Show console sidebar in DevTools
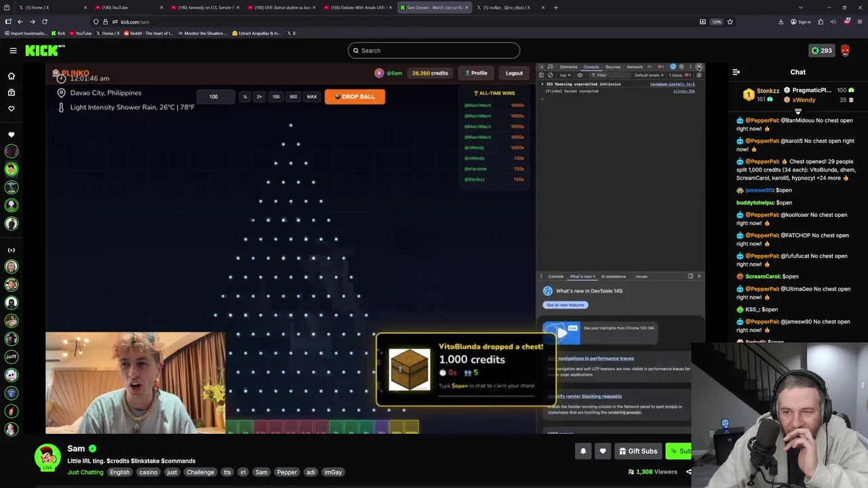 [541, 75]
